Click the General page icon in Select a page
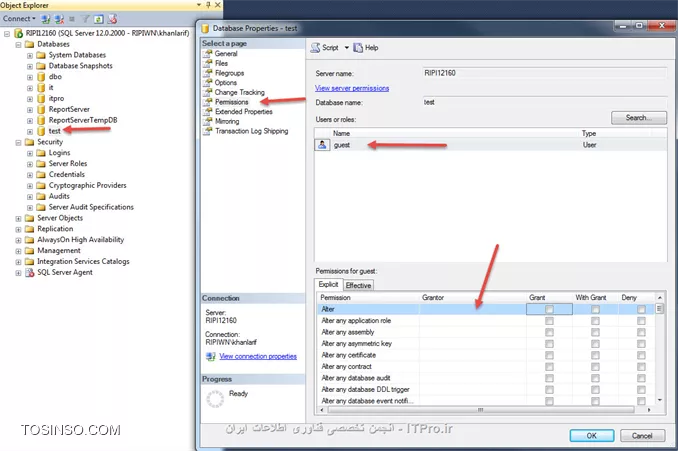678x451 pixels. coord(208,54)
